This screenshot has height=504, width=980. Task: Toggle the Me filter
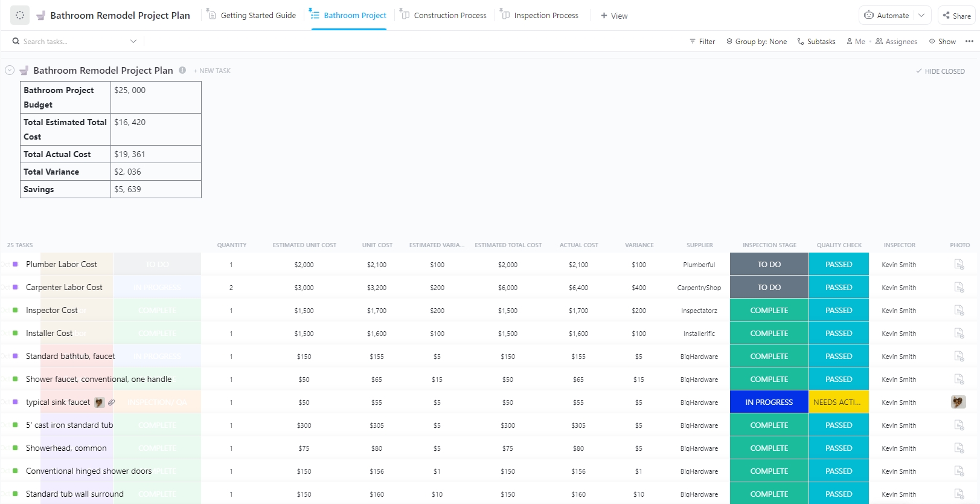[x=856, y=42]
